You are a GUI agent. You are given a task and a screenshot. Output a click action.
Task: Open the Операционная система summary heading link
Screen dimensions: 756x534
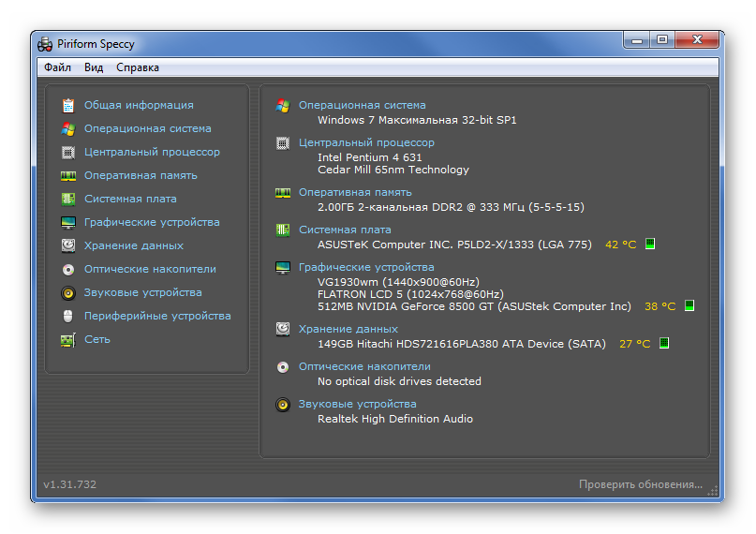[x=362, y=105]
